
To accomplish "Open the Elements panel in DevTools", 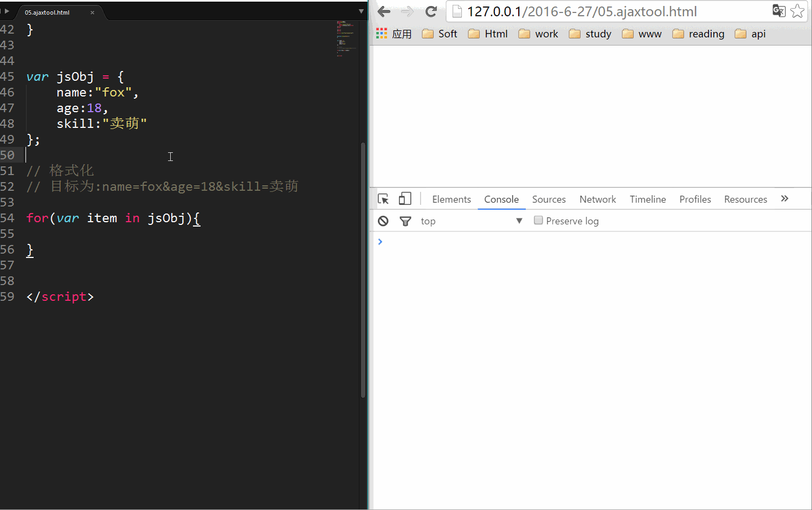I will [x=451, y=199].
